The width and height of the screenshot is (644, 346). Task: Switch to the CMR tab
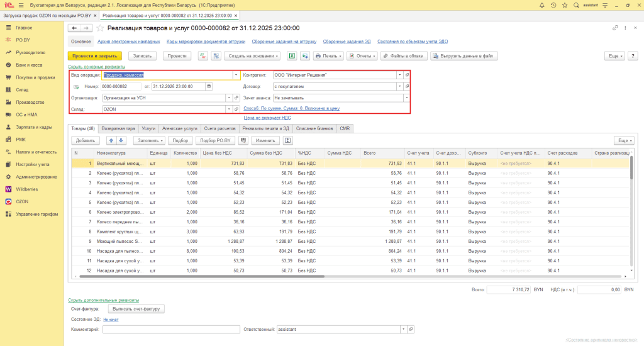(345, 128)
